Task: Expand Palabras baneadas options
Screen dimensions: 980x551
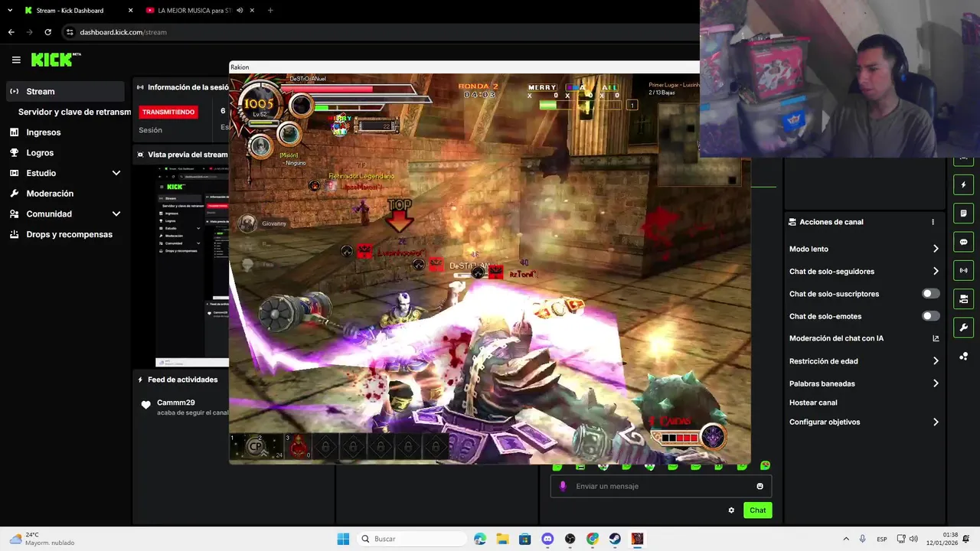Action: pos(936,383)
